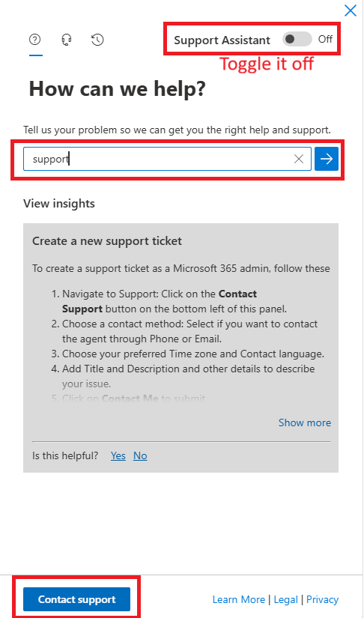The width and height of the screenshot is (364, 618).
Task: Click the Support Assistant label text
Action: (x=222, y=40)
